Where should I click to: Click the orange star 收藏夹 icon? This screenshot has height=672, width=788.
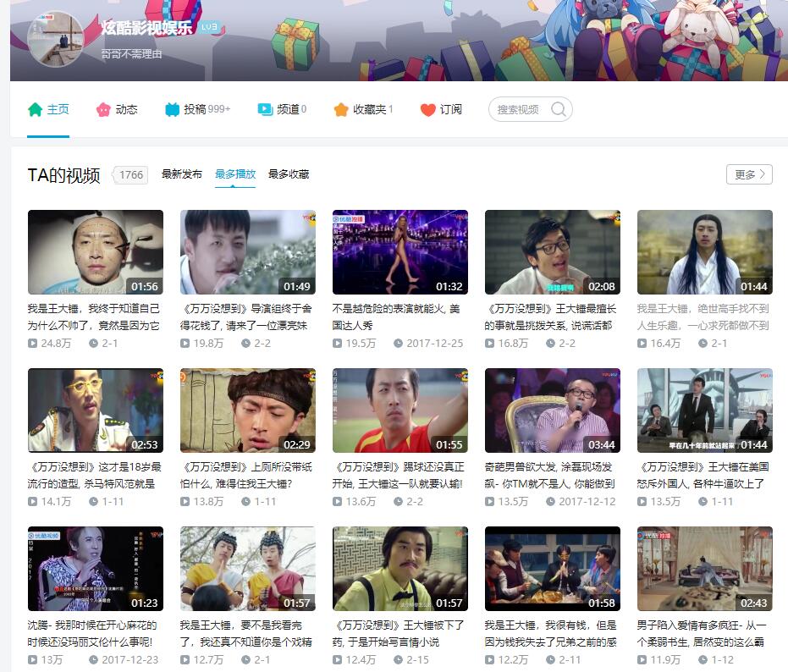341,109
